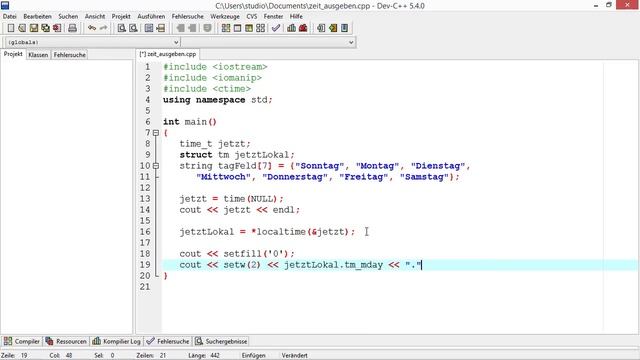The width and height of the screenshot is (640, 360).
Task: Click the greyed Indent toolbar icon
Action: [x=180, y=28]
